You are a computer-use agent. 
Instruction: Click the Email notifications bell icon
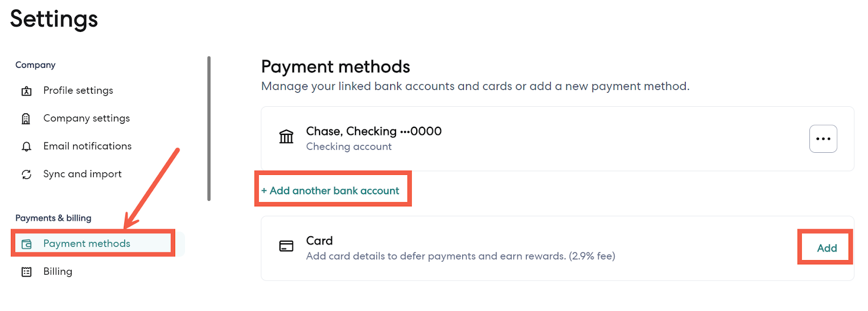tap(26, 147)
